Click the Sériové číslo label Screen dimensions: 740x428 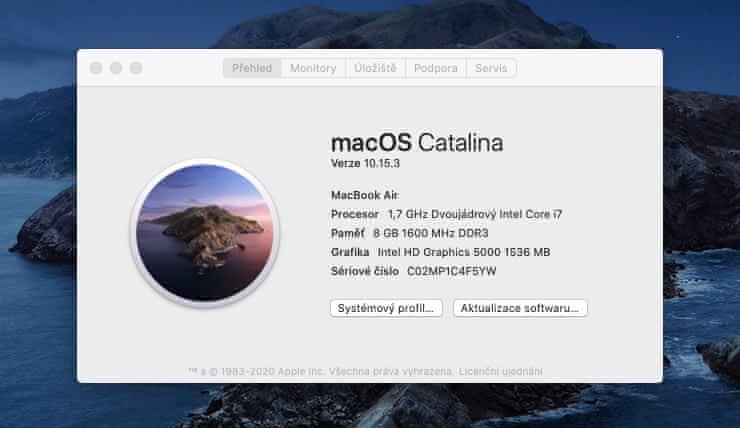point(365,271)
